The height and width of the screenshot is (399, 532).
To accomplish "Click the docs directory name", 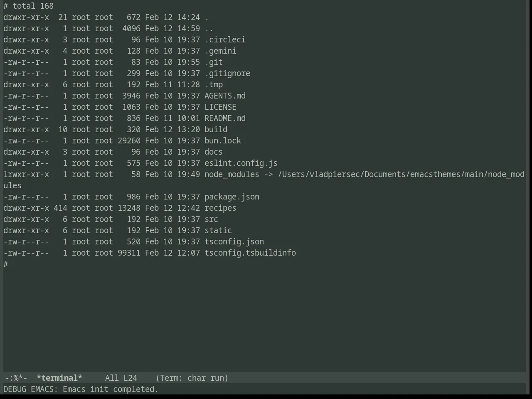I will (214, 152).
